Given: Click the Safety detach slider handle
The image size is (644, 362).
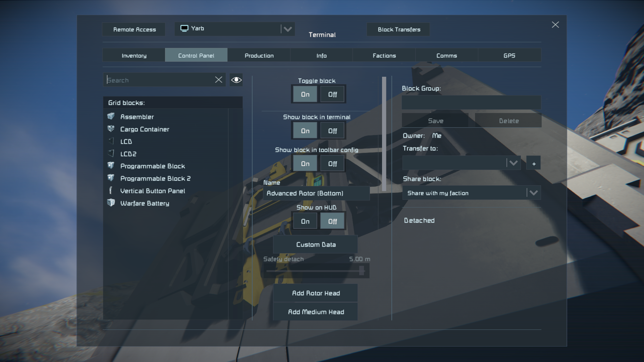Looking at the screenshot, I should coord(362,271).
